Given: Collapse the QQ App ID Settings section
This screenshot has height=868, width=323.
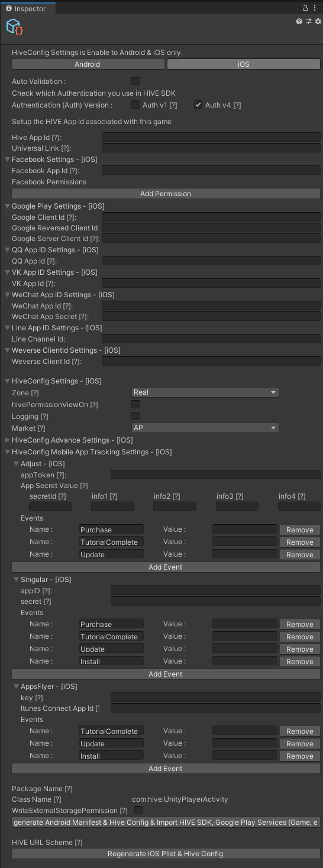Looking at the screenshot, I should pyautogui.click(x=8, y=250).
